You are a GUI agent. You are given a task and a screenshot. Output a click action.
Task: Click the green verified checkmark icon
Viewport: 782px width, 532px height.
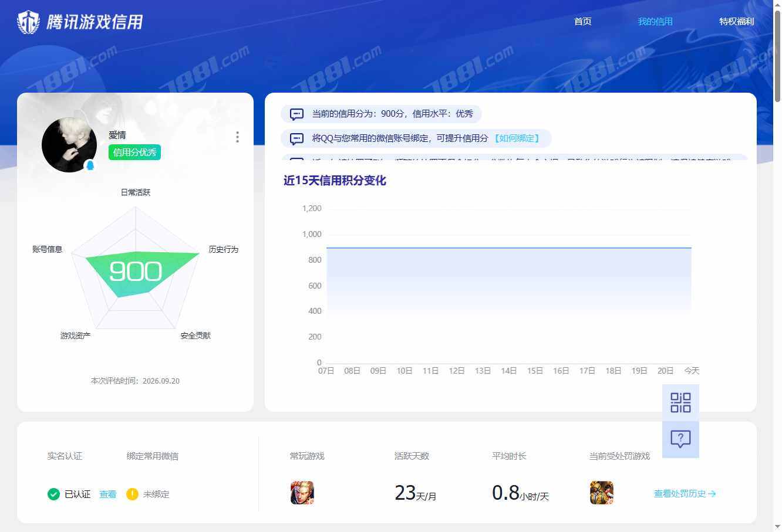click(53, 494)
